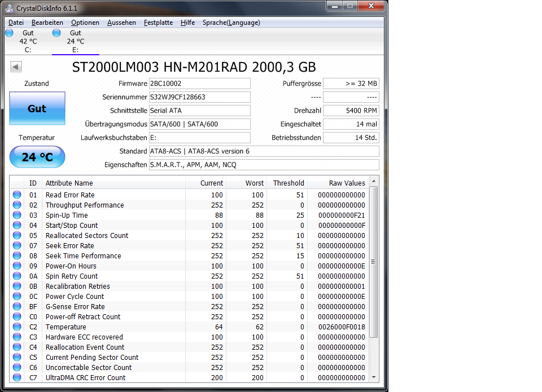
Task: Click the scrollbar up arrow in SMART list
Action: click(374, 181)
